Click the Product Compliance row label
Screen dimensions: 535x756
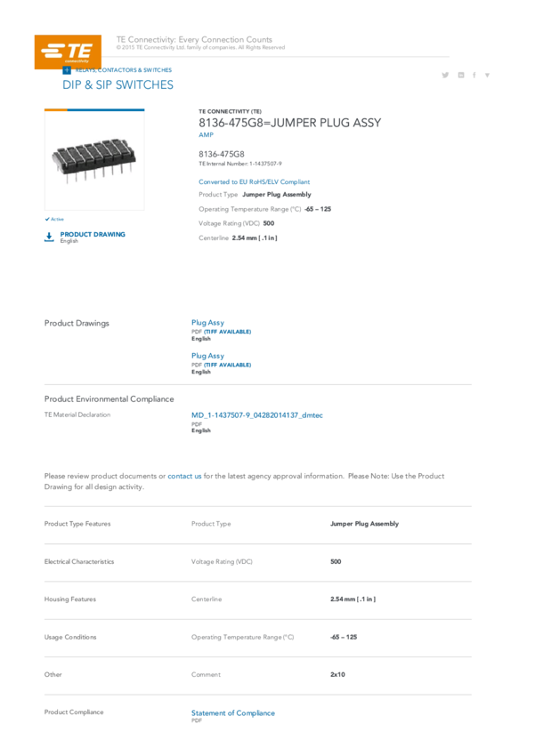74,712
